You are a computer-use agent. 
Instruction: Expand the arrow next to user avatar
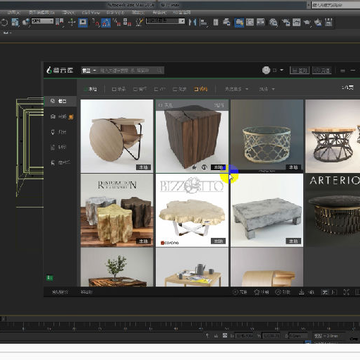pos(282,70)
